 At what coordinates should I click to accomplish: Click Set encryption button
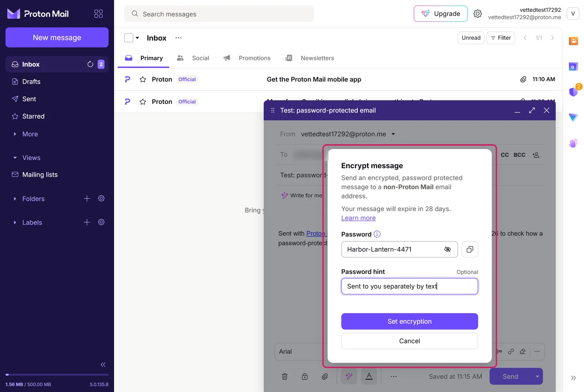click(x=410, y=321)
